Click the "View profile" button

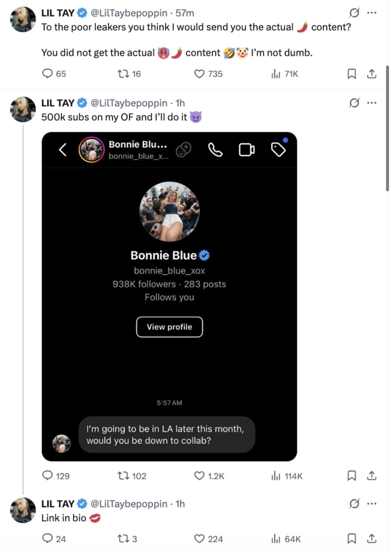[x=169, y=327]
